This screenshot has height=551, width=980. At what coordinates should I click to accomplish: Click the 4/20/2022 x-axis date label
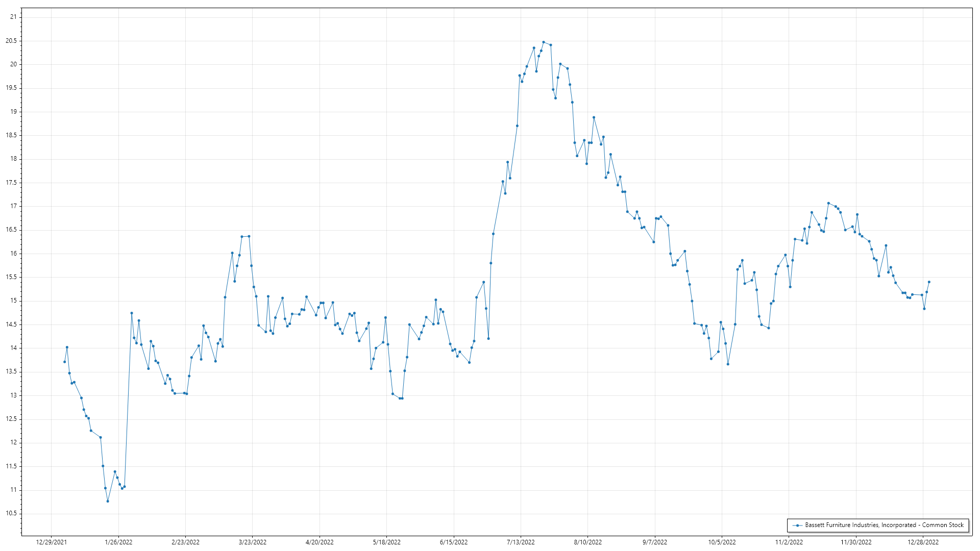320,542
